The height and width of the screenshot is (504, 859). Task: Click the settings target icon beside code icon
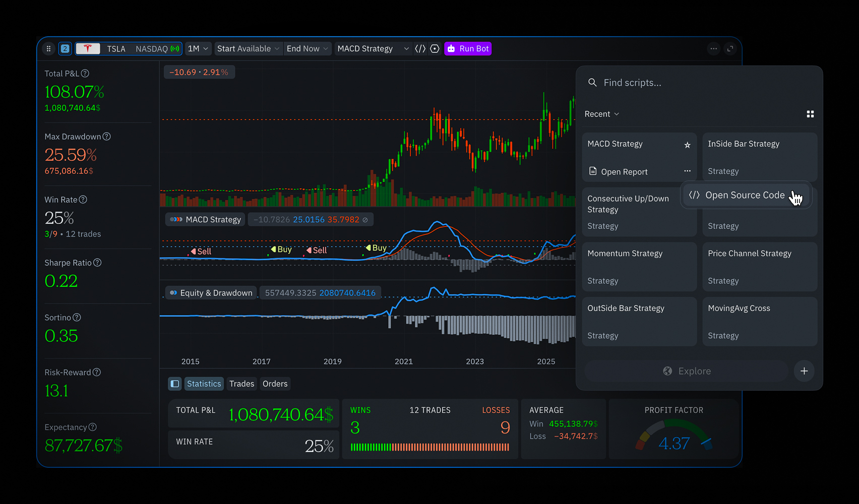(x=435, y=49)
